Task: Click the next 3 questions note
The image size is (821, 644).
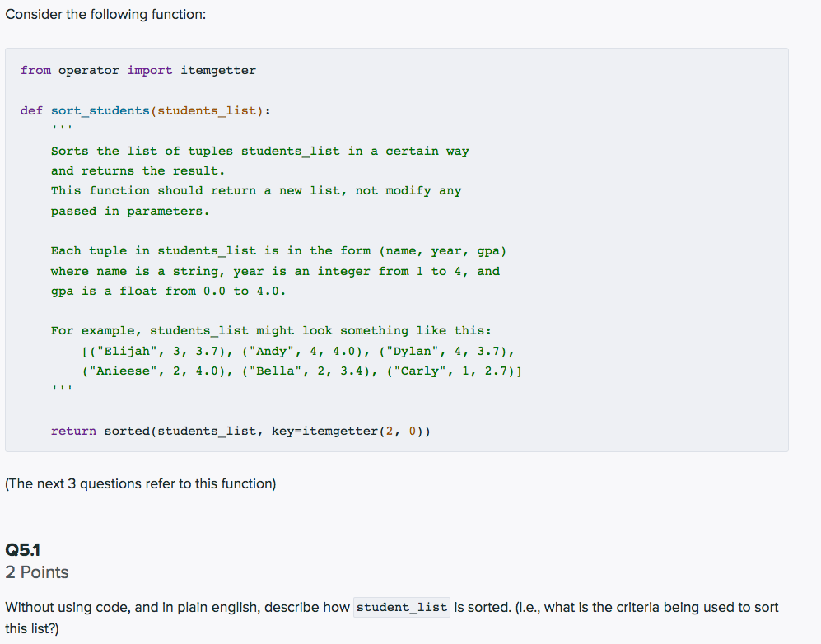Action: tap(140, 483)
